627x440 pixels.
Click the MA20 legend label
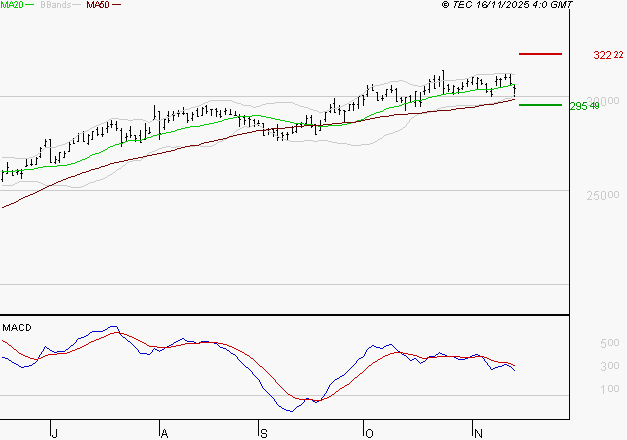[12, 6]
